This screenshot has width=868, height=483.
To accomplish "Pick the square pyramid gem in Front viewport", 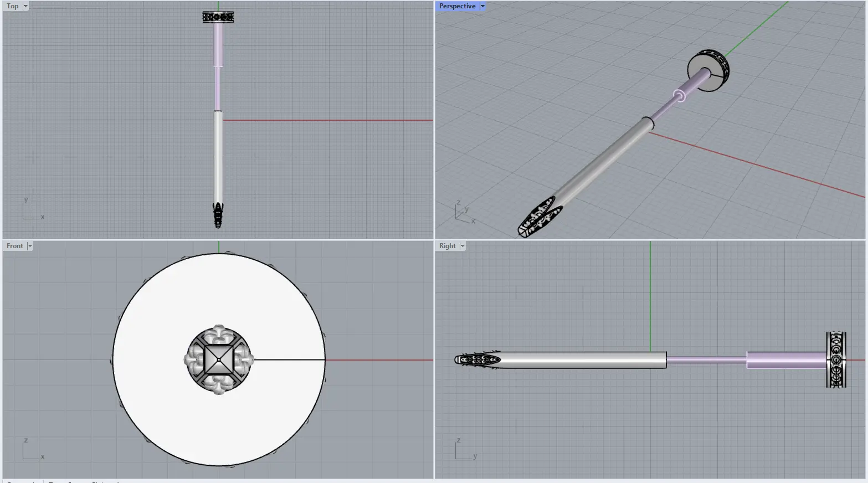I will coord(219,360).
